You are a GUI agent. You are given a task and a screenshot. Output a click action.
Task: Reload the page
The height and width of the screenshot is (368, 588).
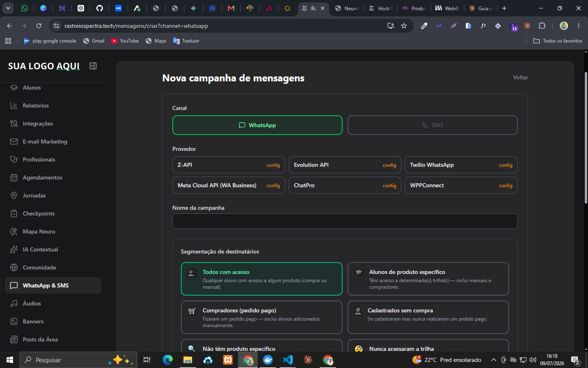tap(39, 26)
